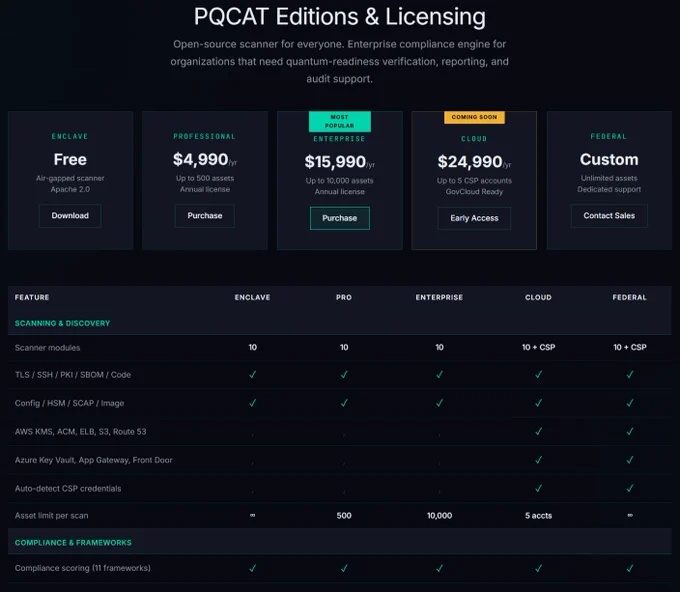Viewport: 680px width, 592px height.
Task: Click the Coming Soon badge on Cloud
Action: coord(474,117)
